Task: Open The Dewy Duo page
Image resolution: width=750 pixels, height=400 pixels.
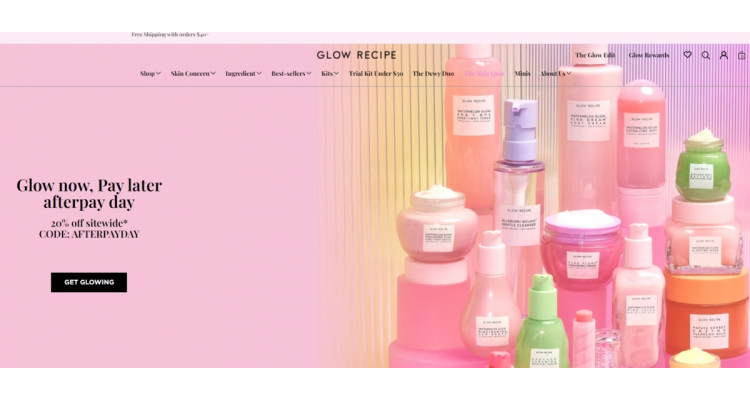Action: 433,73
